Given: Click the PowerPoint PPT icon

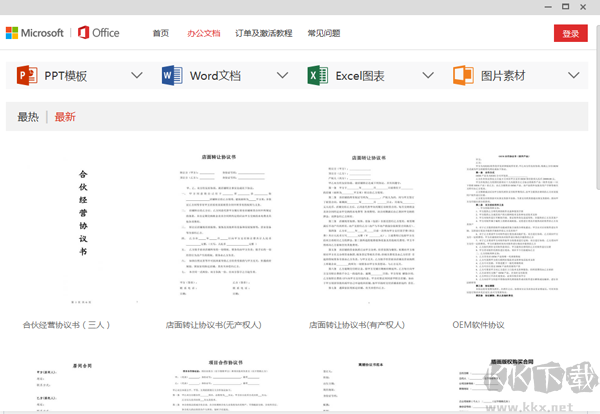Looking at the screenshot, I should coord(27,75).
